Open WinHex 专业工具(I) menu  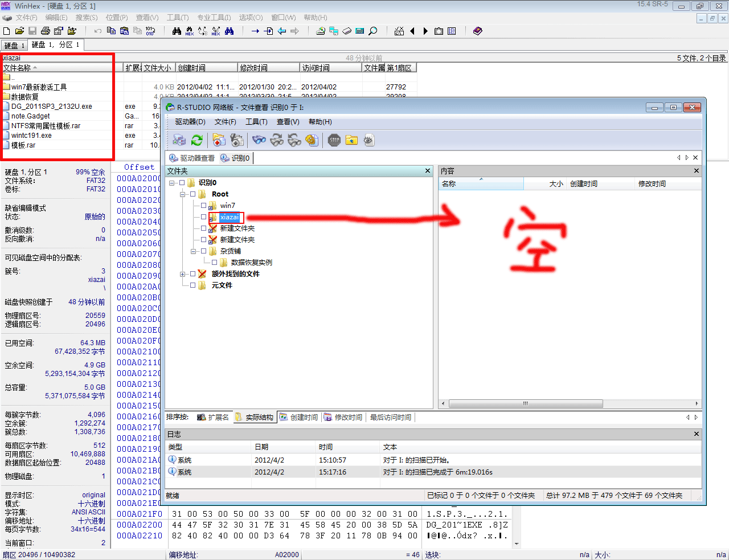(x=214, y=18)
